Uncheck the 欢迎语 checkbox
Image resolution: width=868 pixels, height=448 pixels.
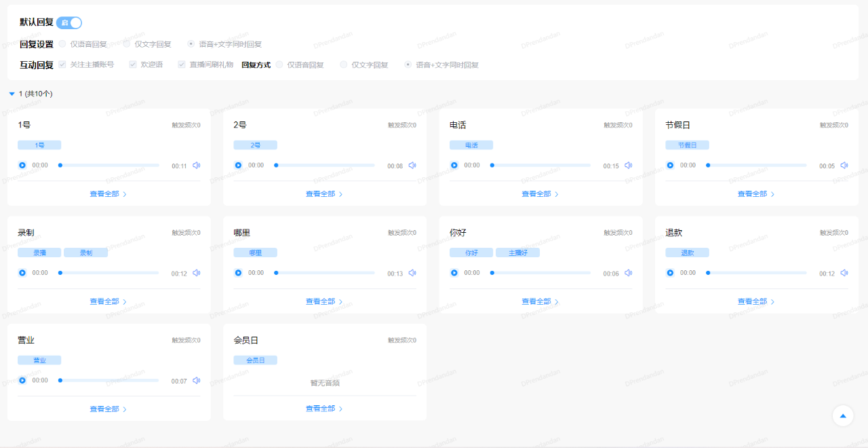pos(133,64)
